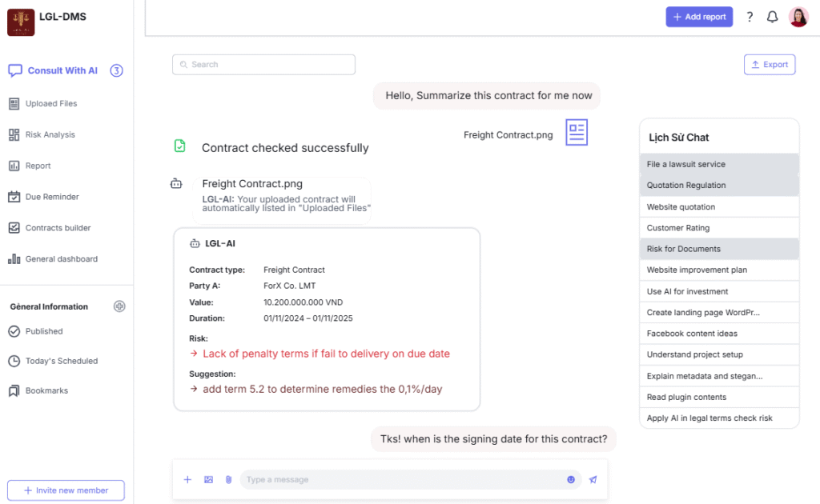The width and height of the screenshot is (820, 504).
Task: Click the Add report button
Action: [x=699, y=17]
